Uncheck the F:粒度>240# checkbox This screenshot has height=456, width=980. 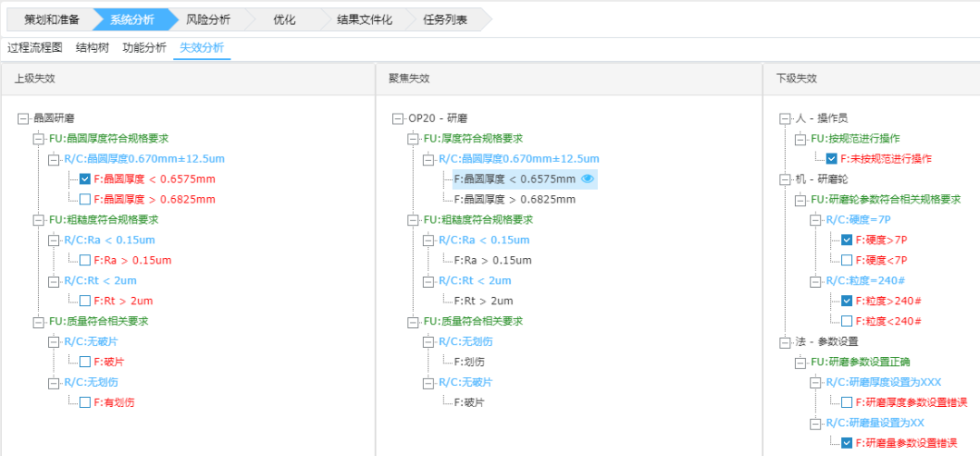(847, 301)
